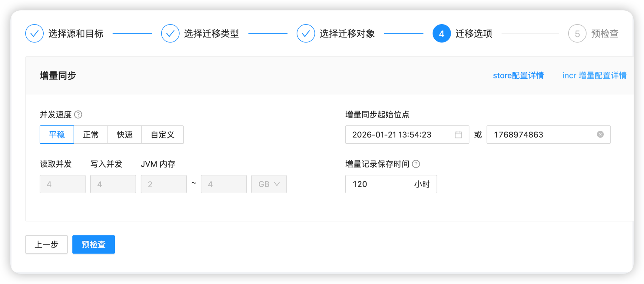
Task: Open the GB memory unit dropdown
Action: tap(269, 184)
